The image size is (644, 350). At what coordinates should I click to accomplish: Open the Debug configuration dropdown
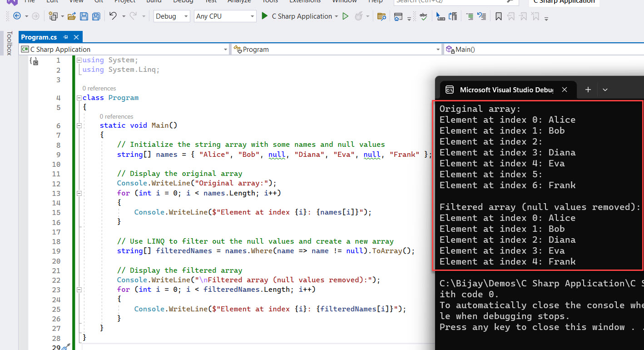click(x=171, y=16)
